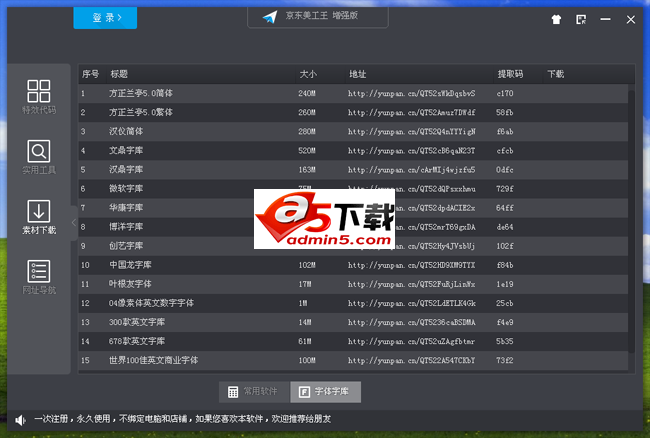
Task: Select the 汉鼎字库 row
Action: point(353,170)
